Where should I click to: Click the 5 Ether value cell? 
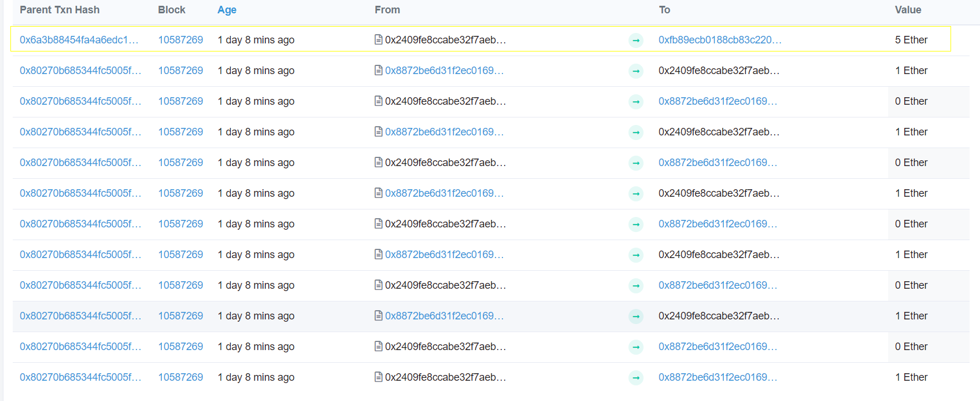[x=911, y=40]
